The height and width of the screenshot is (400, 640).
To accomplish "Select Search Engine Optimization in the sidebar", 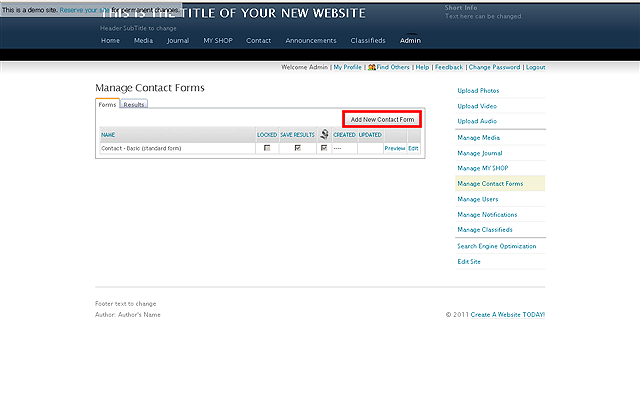I will point(497,246).
